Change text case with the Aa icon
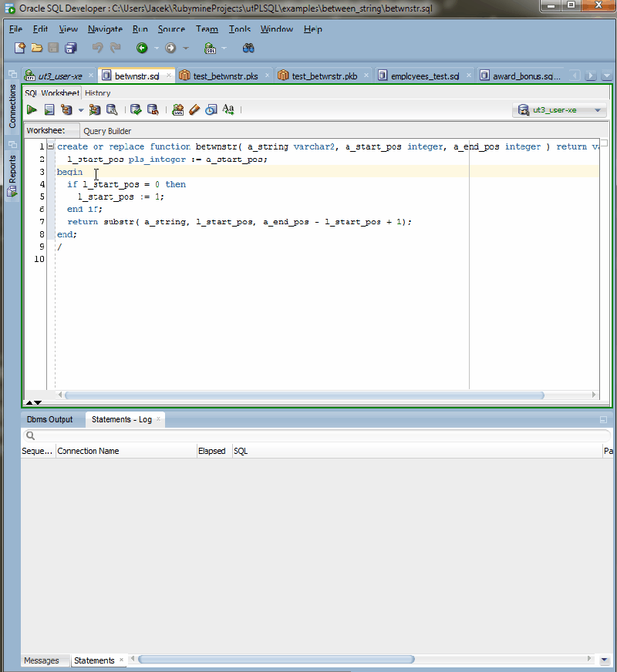 coord(228,109)
